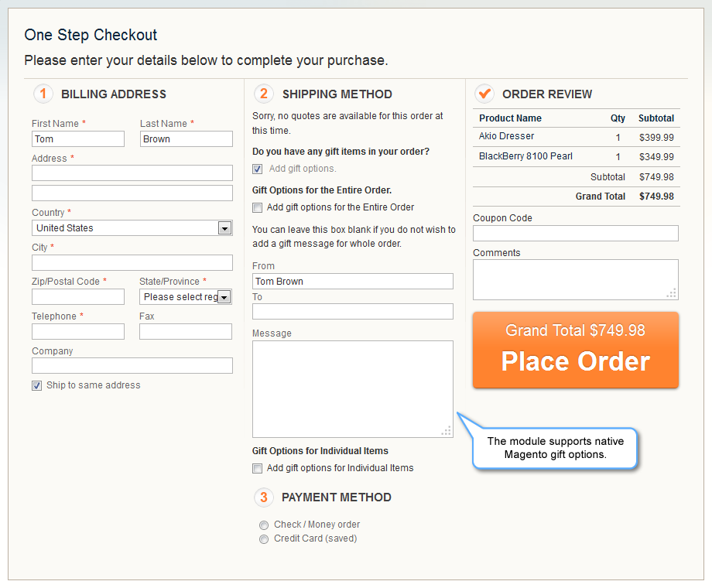
Task: Check Add gift options for Individual Items
Action: point(258,468)
